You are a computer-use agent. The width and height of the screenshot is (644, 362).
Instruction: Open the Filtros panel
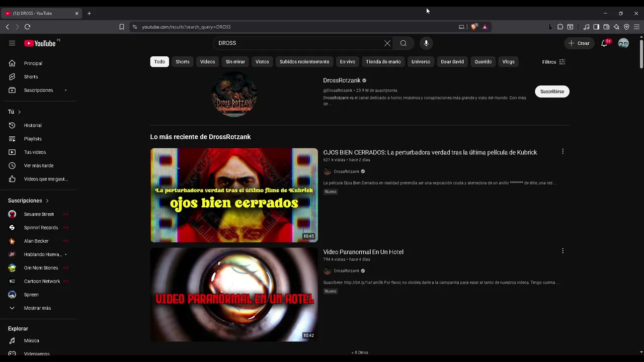point(553,62)
